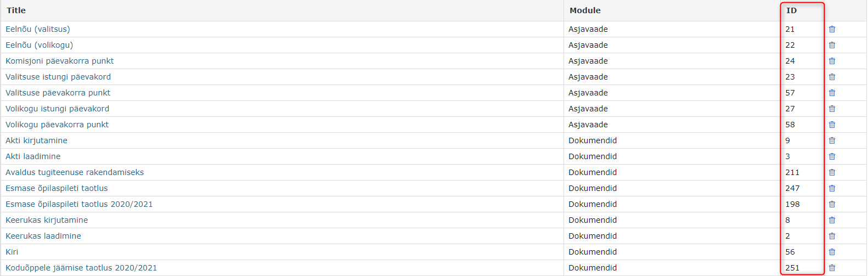
Task: Sort table by Title column header
Action: [16, 10]
